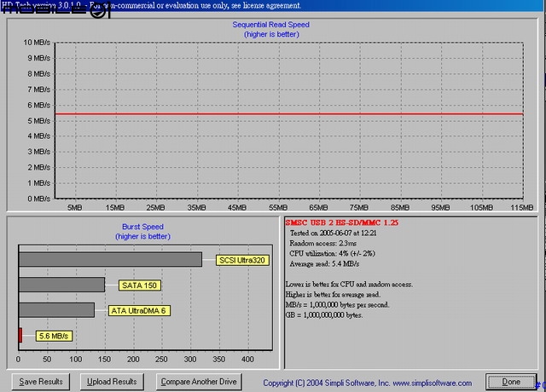
Task: Select the Random access 2.3ms line
Action: (x=322, y=243)
